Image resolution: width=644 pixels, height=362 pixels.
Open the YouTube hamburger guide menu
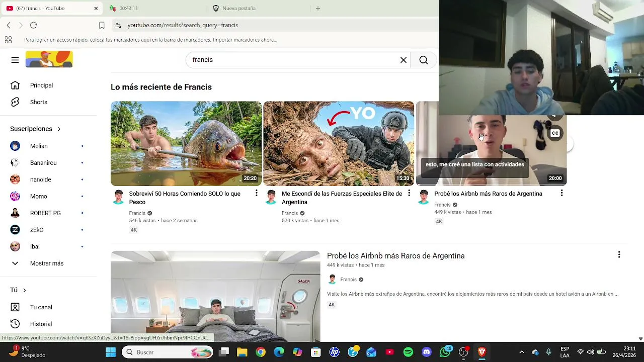[x=15, y=60]
